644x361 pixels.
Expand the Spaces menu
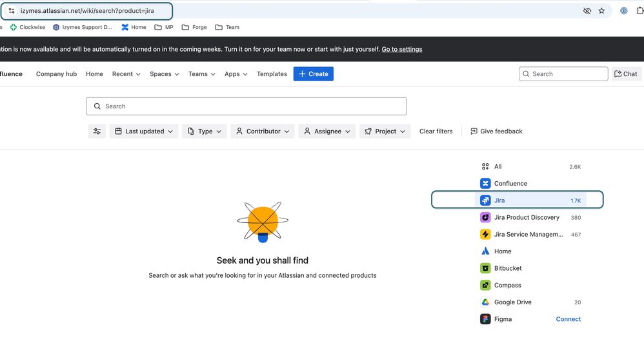click(x=165, y=74)
